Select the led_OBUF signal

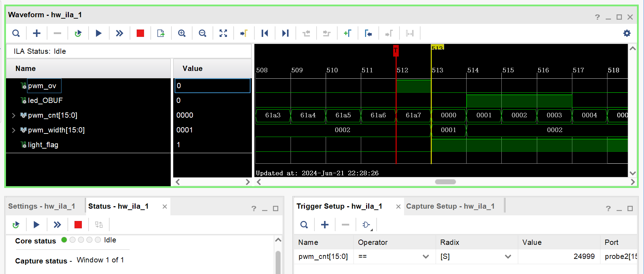pos(45,100)
